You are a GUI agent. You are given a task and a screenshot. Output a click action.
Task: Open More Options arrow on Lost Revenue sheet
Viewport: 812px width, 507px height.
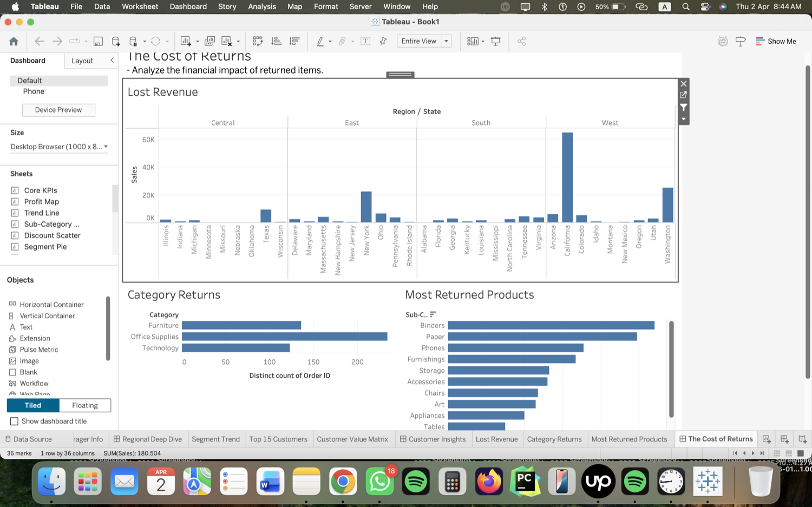coord(684,119)
